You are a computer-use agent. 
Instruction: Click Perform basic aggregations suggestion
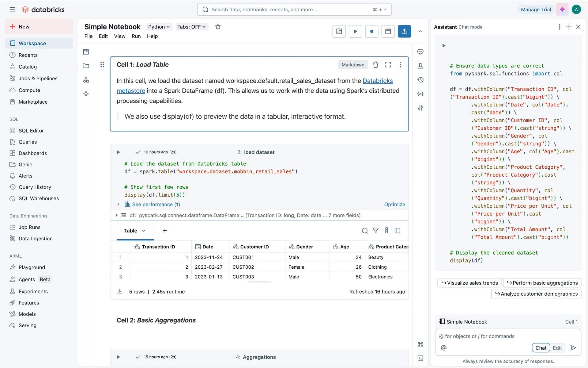tap(542, 283)
